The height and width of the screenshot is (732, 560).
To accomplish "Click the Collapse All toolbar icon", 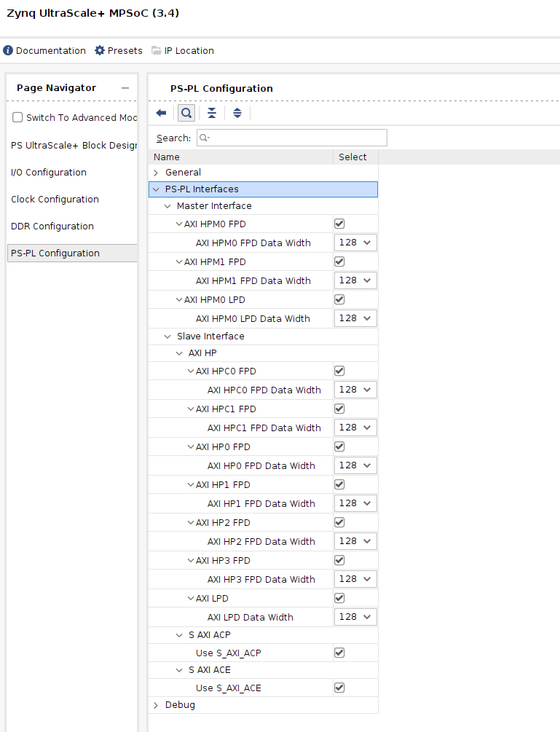I will [x=212, y=113].
